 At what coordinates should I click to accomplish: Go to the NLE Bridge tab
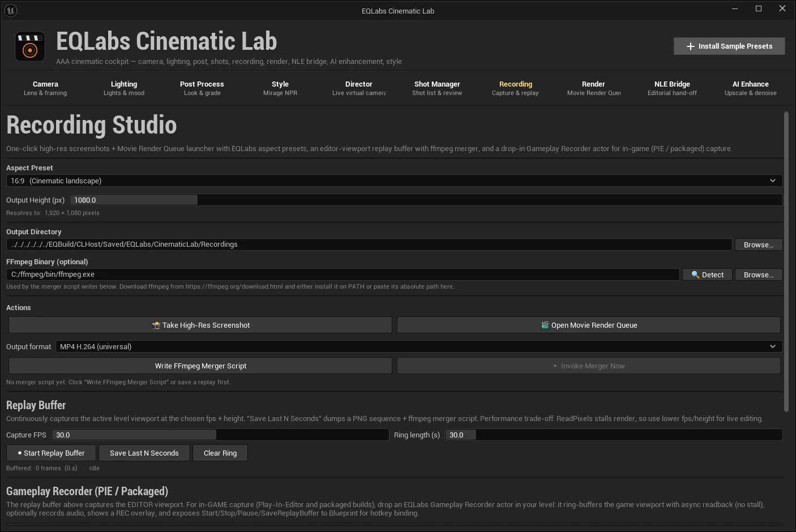pos(672,88)
